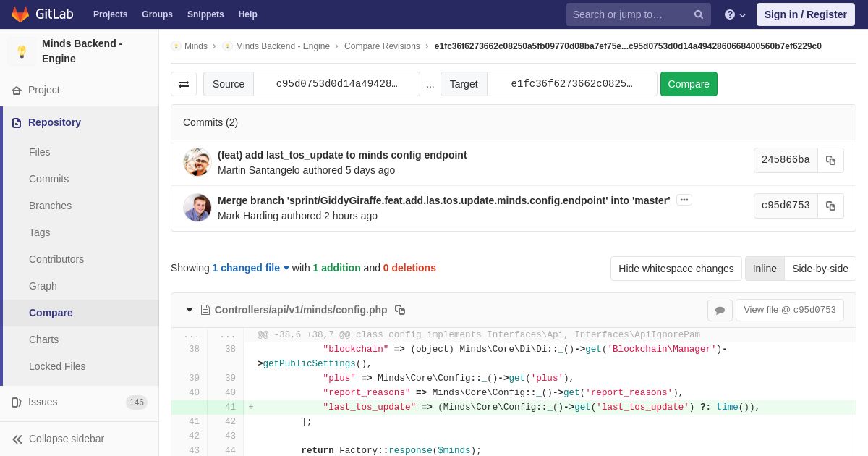Click the green Compare button
The height and width of the screenshot is (456, 868).
tap(689, 84)
